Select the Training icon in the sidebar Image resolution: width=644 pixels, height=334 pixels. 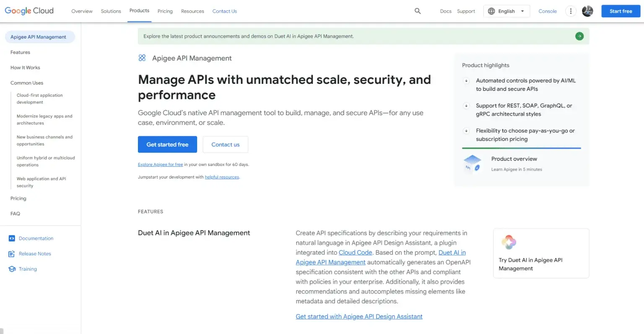(11, 269)
